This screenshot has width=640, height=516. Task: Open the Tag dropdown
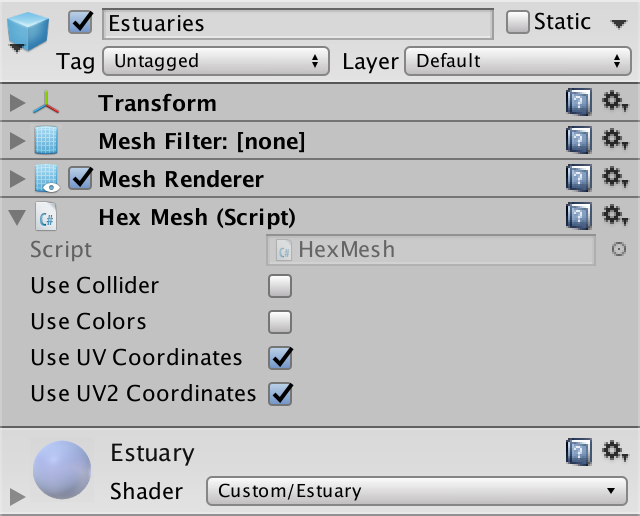pos(216,61)
